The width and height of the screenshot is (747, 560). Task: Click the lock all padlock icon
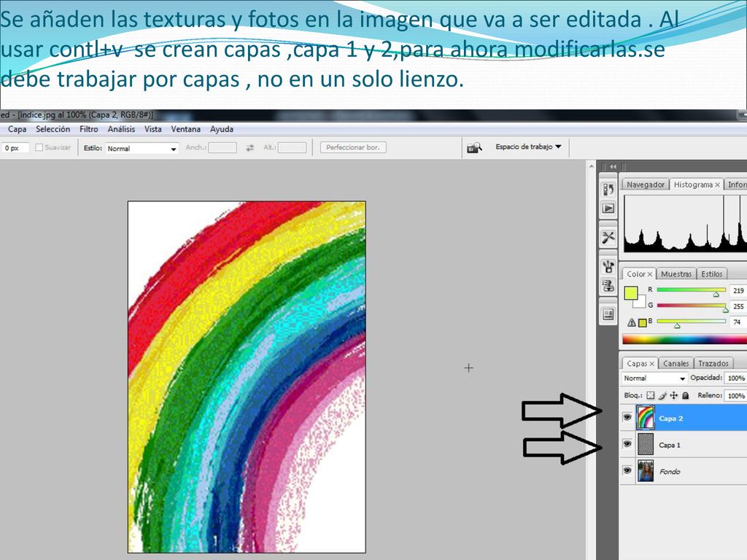[x=686, y=395]
